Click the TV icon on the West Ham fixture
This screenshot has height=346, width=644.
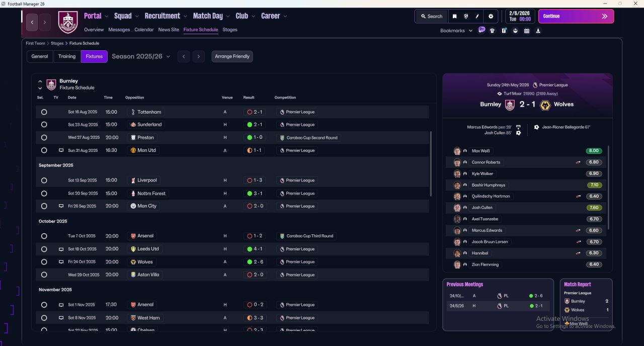[61, 318]
